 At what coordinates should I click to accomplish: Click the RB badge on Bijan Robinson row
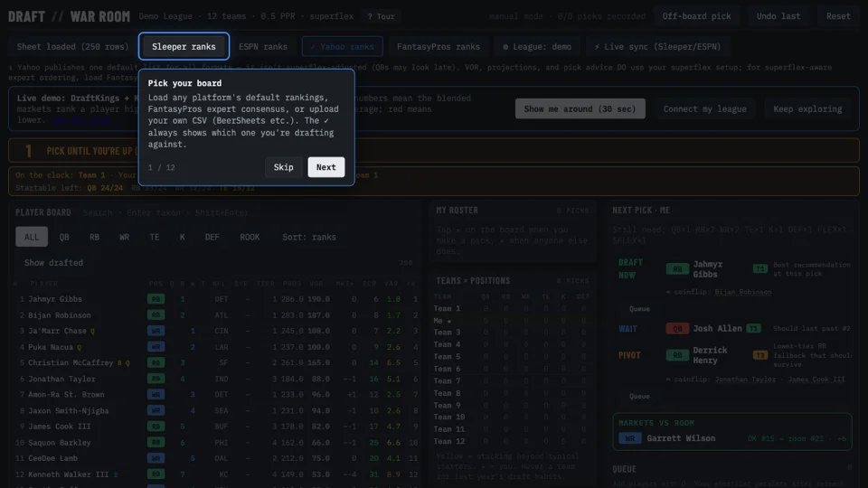pos(156,314)
